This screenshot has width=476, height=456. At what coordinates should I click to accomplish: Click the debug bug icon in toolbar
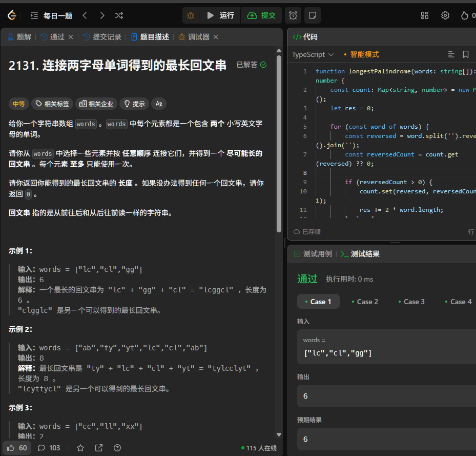(x=191, y=15)
